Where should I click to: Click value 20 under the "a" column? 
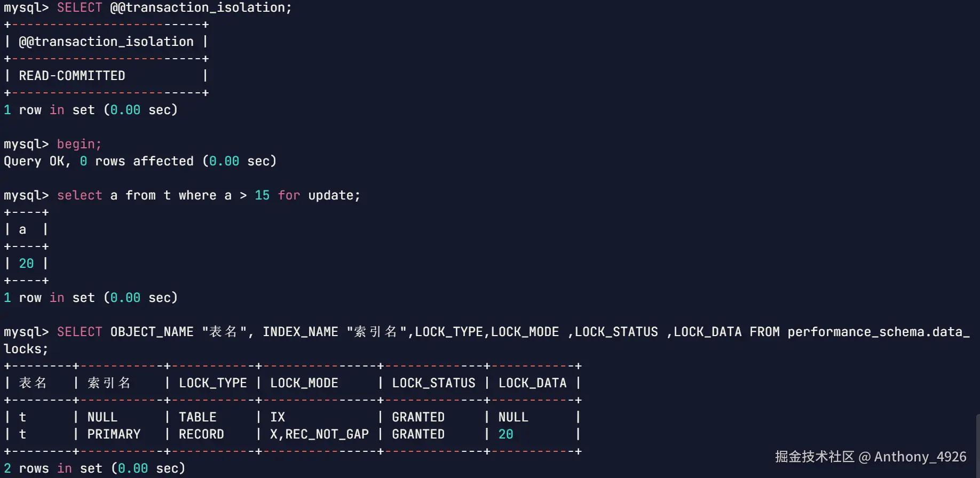click(26, 264)
